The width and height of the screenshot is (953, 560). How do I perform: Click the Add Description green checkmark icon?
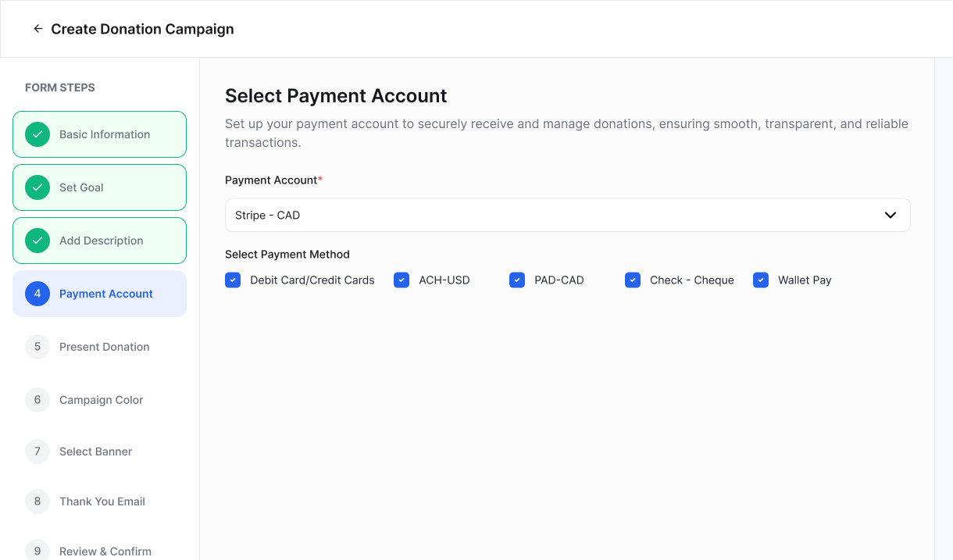click(37, 241)
